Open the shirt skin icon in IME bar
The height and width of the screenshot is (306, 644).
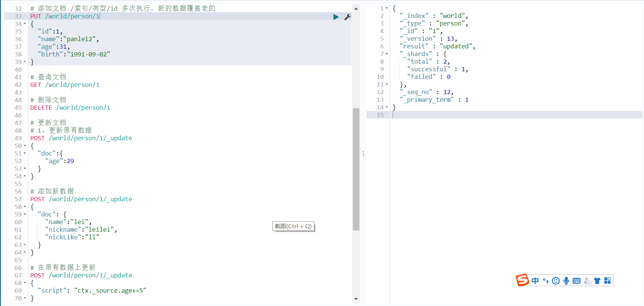pyautogui.click(x=597, y=281)
